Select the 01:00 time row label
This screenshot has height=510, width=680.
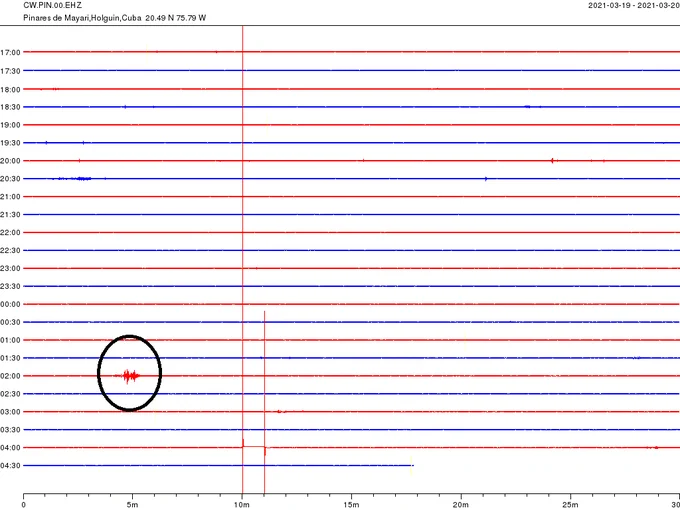[10, 340]
